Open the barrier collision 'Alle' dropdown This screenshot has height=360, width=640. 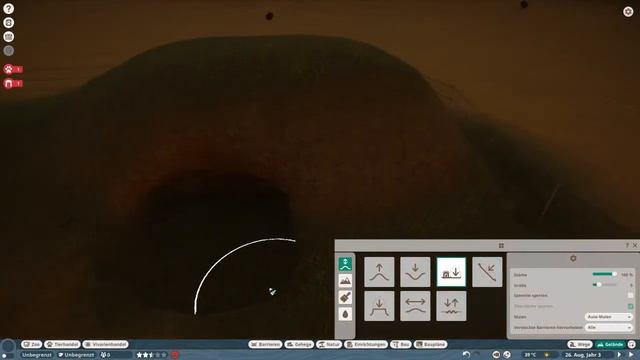(609, 327)
